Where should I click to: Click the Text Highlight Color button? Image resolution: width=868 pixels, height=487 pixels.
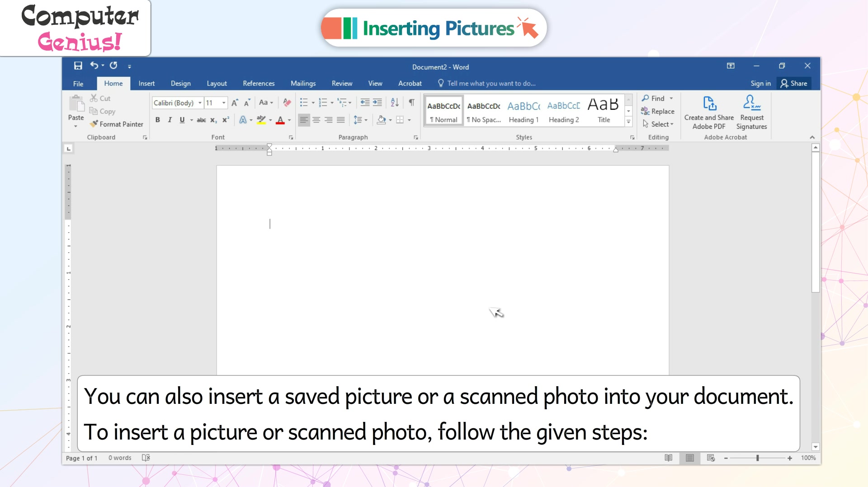(261, 120)
